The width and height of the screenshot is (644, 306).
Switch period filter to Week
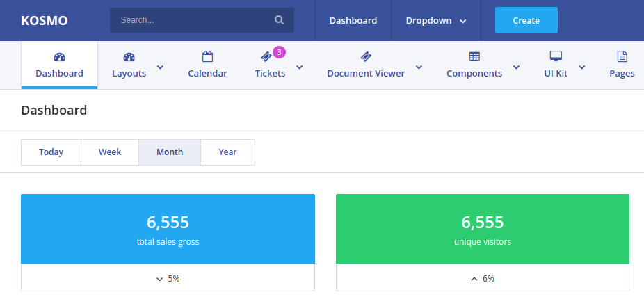pyautogui.click(x=110, y=152)
